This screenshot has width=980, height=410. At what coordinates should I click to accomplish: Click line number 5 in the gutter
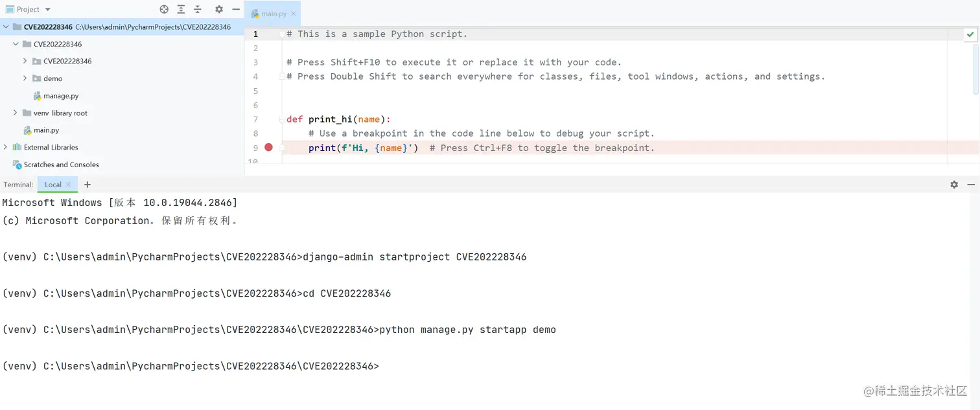[255, 91]
